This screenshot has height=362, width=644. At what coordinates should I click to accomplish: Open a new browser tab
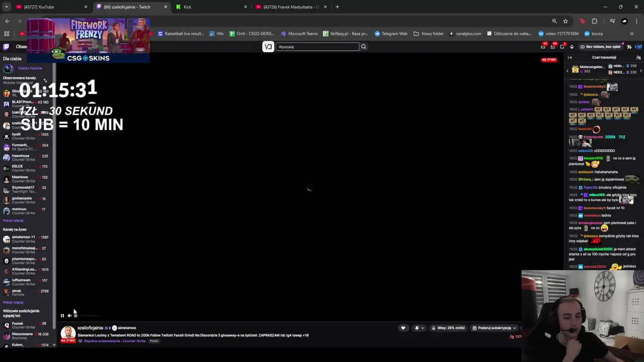coord(337,7)
